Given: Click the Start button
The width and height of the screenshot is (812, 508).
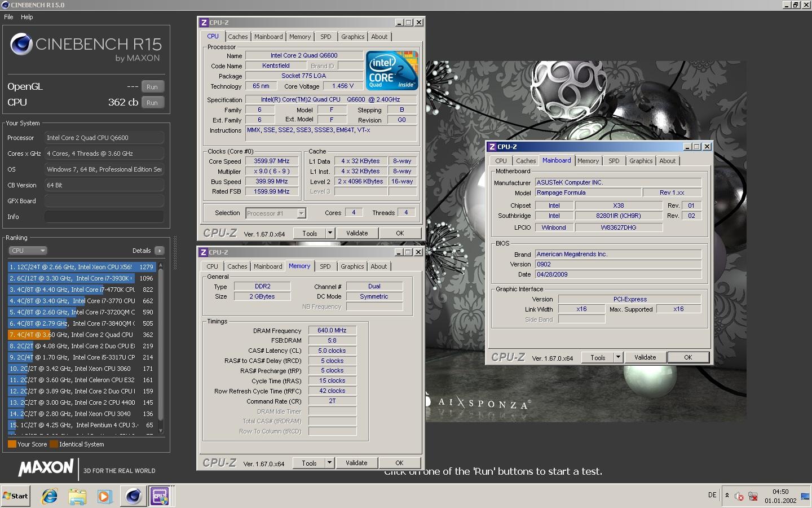Looking at the screenshot, I should click(15, 496).
